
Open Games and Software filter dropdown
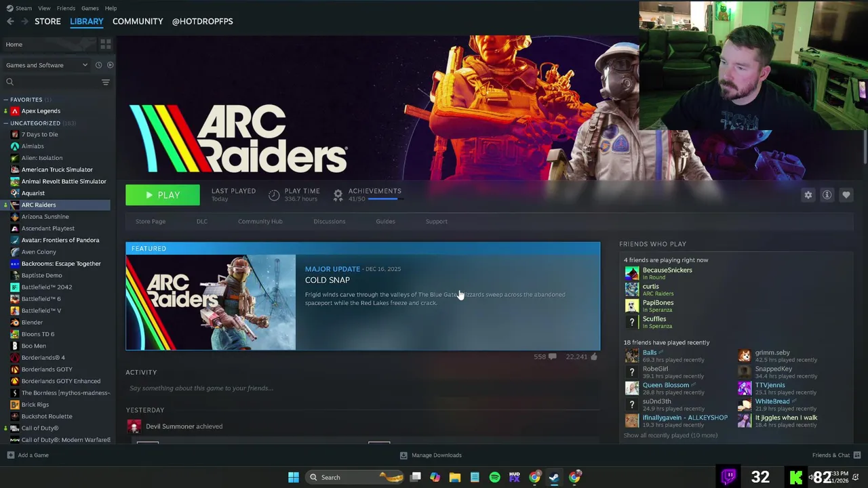coord(47,65)
